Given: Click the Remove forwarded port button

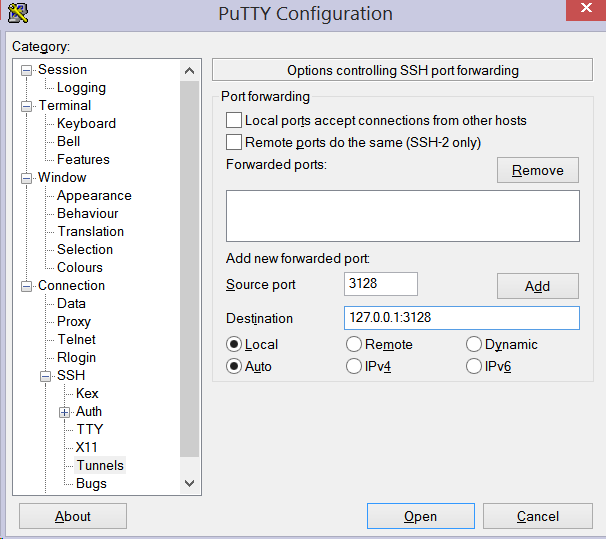Looking at the screenshot, I should pyautogui.click(x=538, y=170).
